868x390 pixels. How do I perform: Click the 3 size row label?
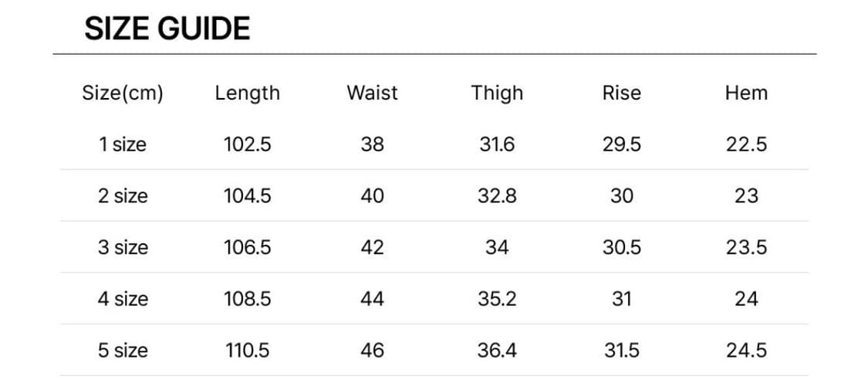coord(122,247)
